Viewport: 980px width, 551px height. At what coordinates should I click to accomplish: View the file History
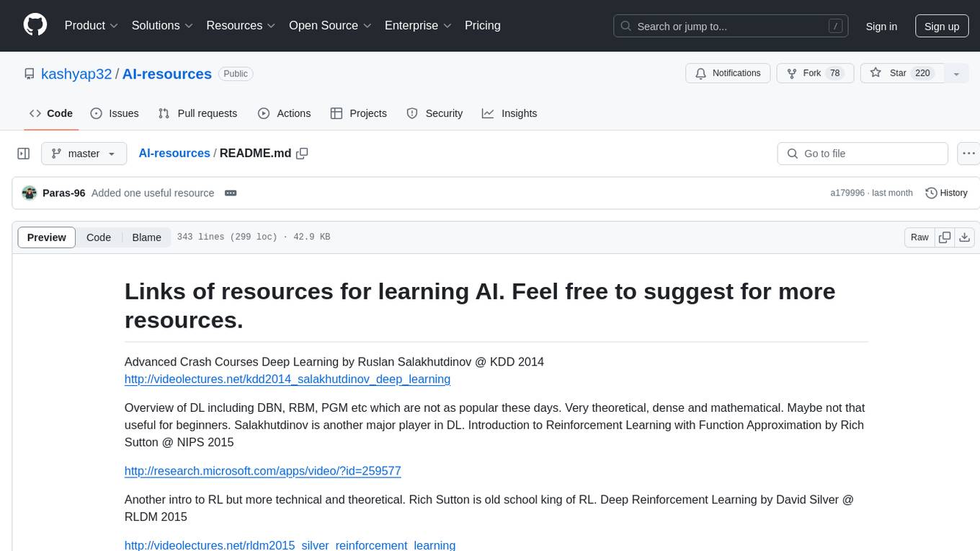[x=946, y=193]
